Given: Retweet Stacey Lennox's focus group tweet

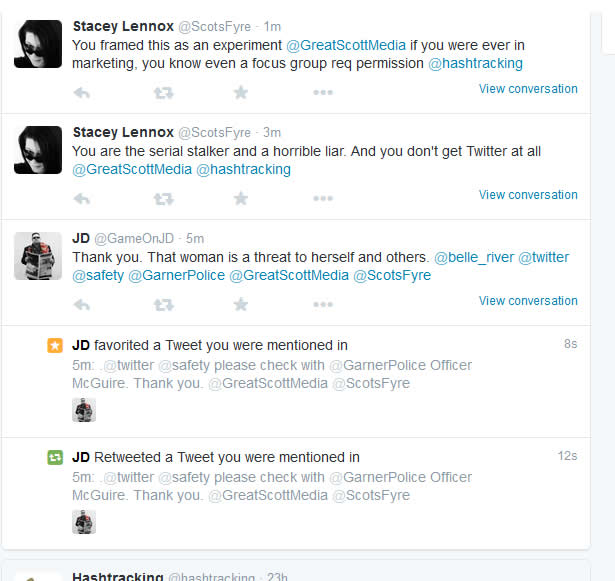Looking at the screenshot, I should pyautogui.click(x=162, y=92).
